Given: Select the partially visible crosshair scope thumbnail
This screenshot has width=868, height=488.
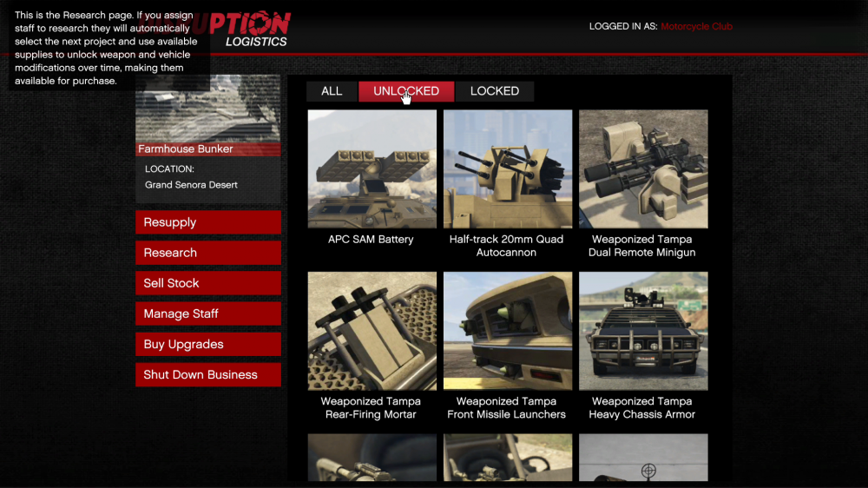Looking at the screenshot, I should pyautogui.click(x=642, y=458).
